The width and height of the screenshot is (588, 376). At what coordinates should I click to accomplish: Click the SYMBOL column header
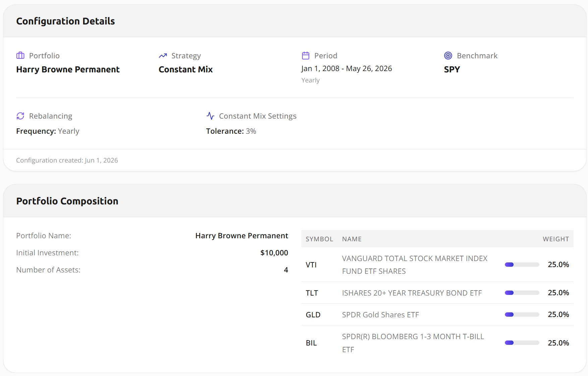[x=319, y=239]
